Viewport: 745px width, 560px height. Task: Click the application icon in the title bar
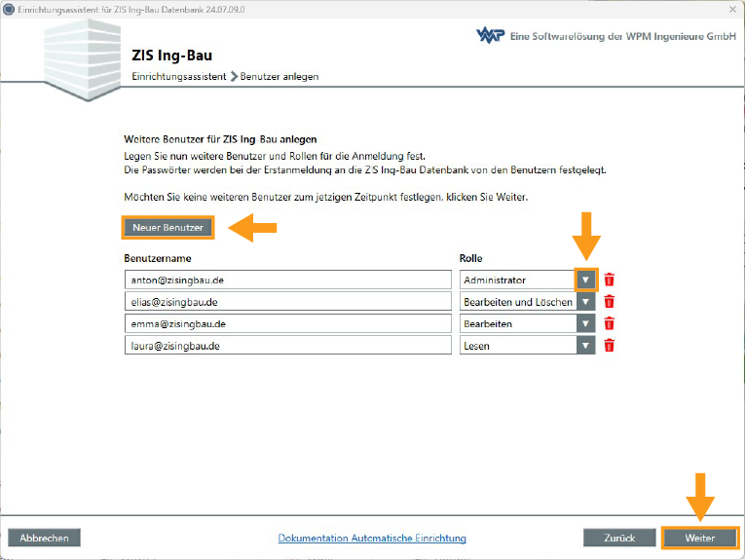click(9, 10)
